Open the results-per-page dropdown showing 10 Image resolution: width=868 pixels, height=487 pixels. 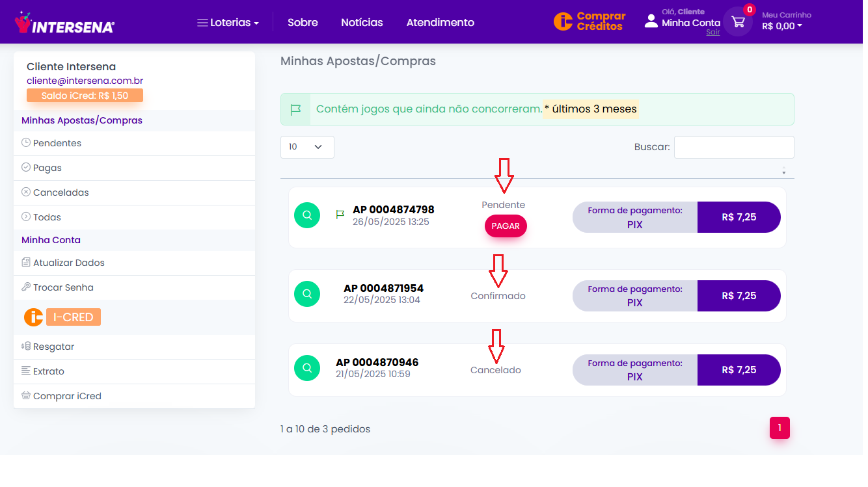306,147
